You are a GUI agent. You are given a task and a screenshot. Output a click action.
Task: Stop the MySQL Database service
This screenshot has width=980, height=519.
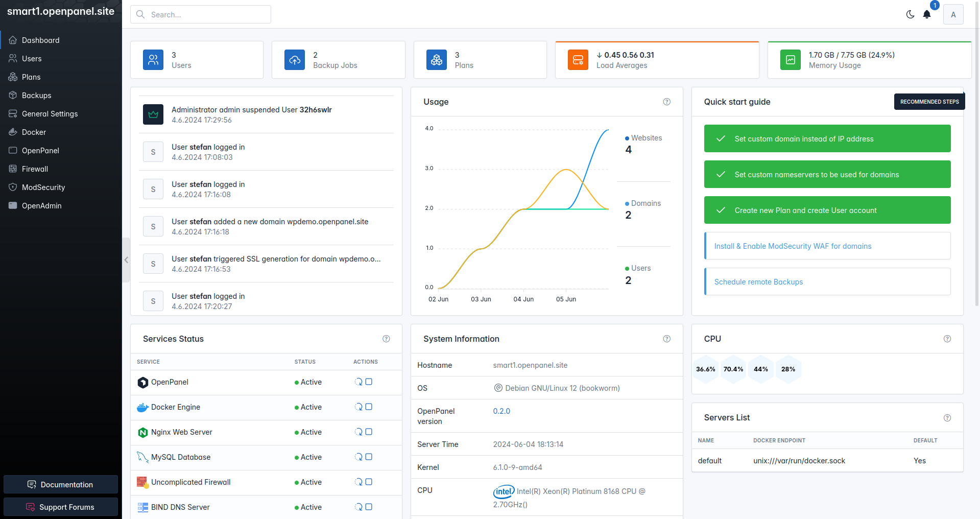[369, 457]
